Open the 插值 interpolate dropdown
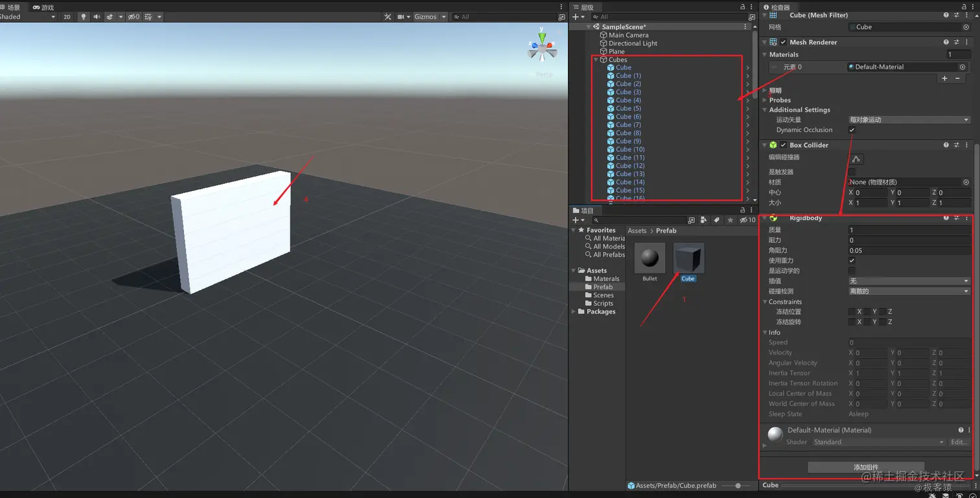 (909, 281)
